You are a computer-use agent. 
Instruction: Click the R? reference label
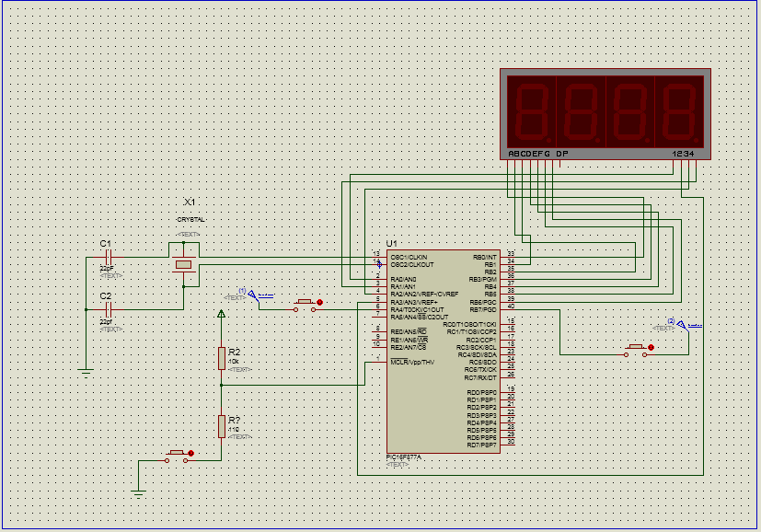(235, 421)
